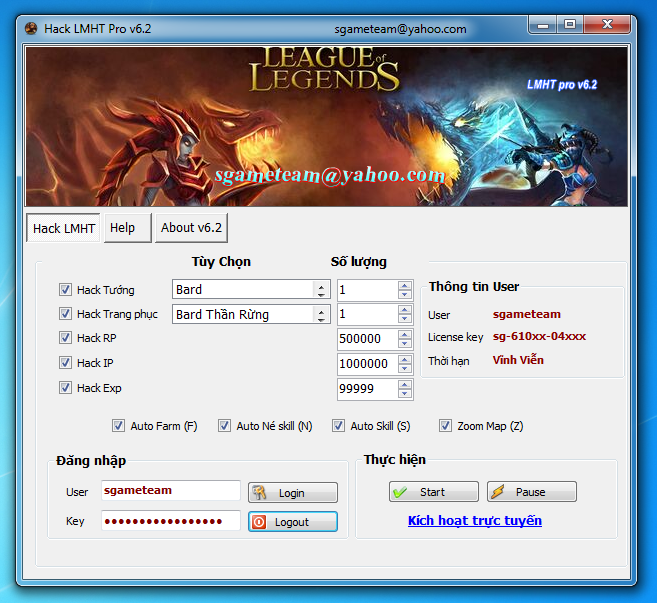The height and width of the screenshot is (603, 657).
Task: Uncheck the Hack RP option
Action: click(65, 338)
